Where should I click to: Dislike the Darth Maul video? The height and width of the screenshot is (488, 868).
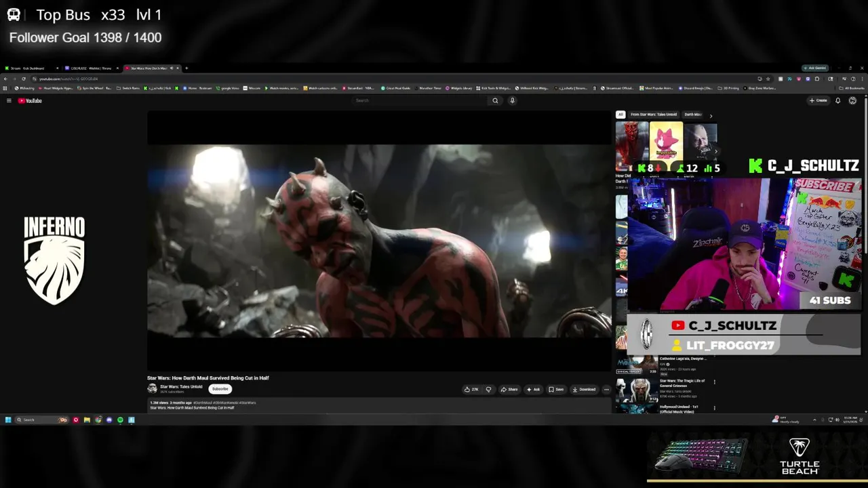click(488, 389)
